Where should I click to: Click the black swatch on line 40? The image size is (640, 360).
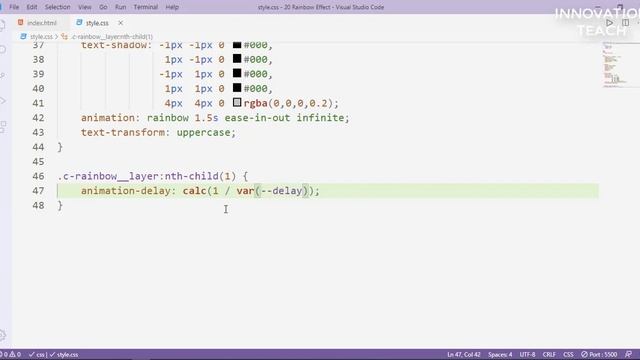(237, 88)
